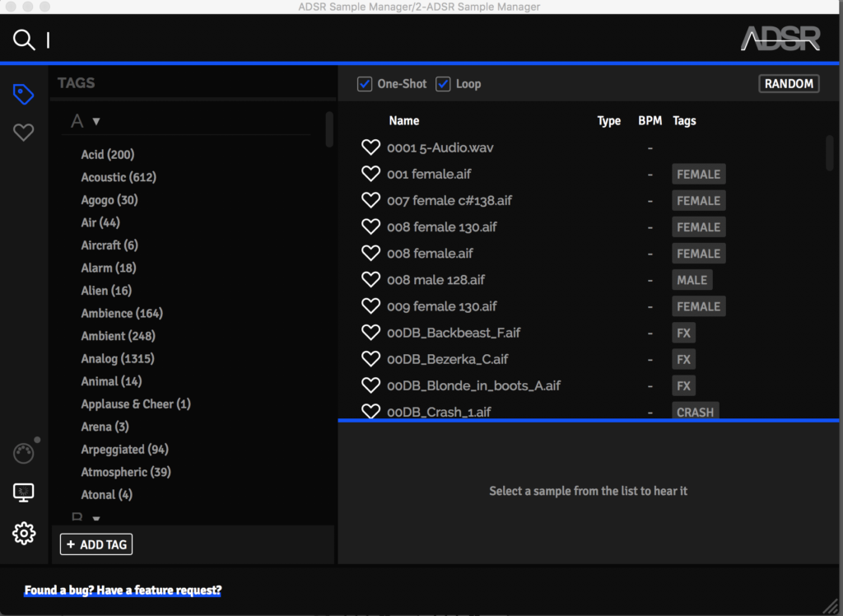The width and height of the screenshot is (843, 616).
Task: Click the MIDI connector sidebar icon
Action: (x=24, y=453)
